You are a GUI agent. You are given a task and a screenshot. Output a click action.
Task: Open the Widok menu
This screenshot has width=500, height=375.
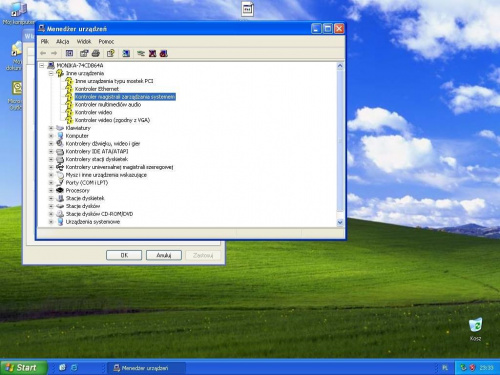[x=84, y=41]
